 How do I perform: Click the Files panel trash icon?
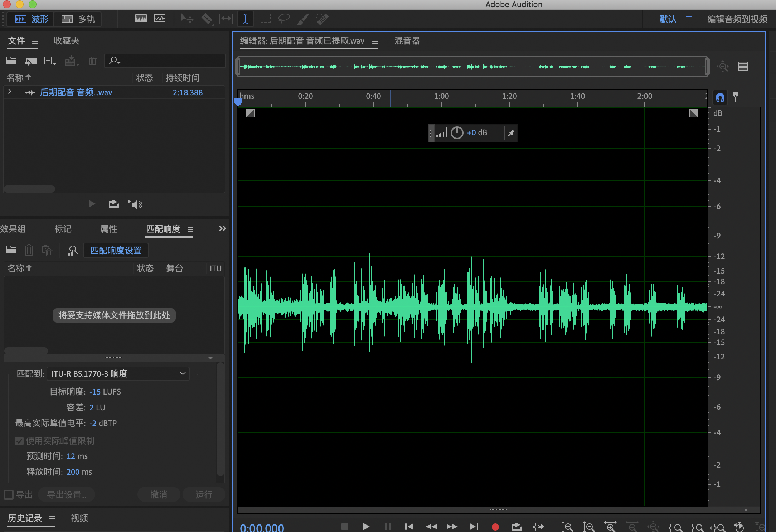(93, 61)
